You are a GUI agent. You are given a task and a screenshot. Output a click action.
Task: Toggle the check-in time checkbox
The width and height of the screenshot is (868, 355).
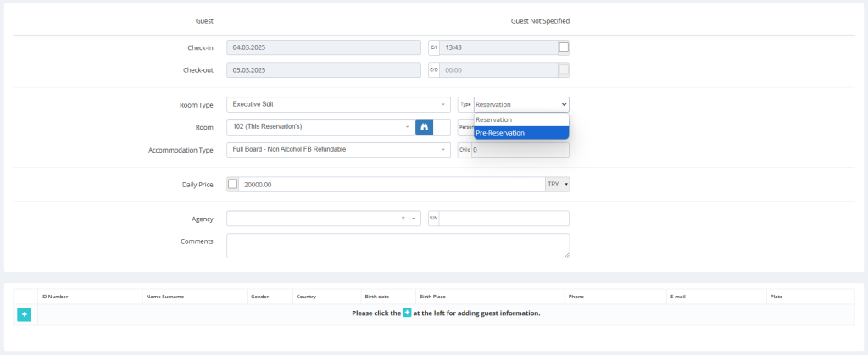point(564,47)
